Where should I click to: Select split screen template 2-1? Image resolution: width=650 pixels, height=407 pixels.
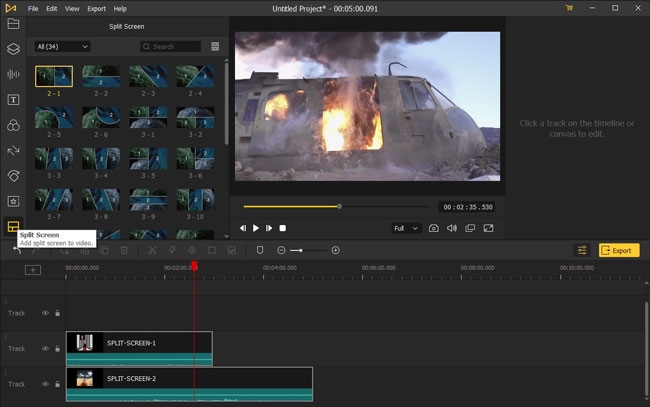54,76
